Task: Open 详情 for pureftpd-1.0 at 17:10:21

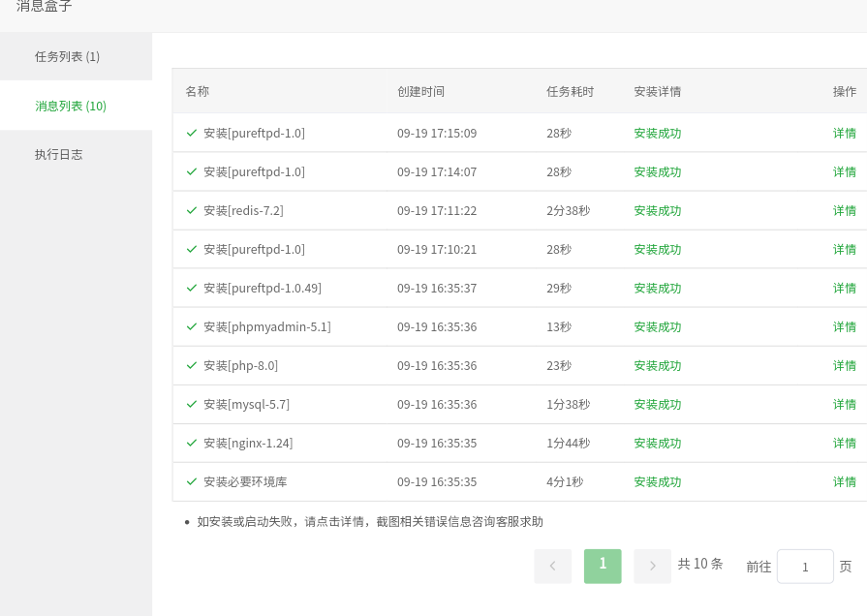Action: (x=845, y=249)
